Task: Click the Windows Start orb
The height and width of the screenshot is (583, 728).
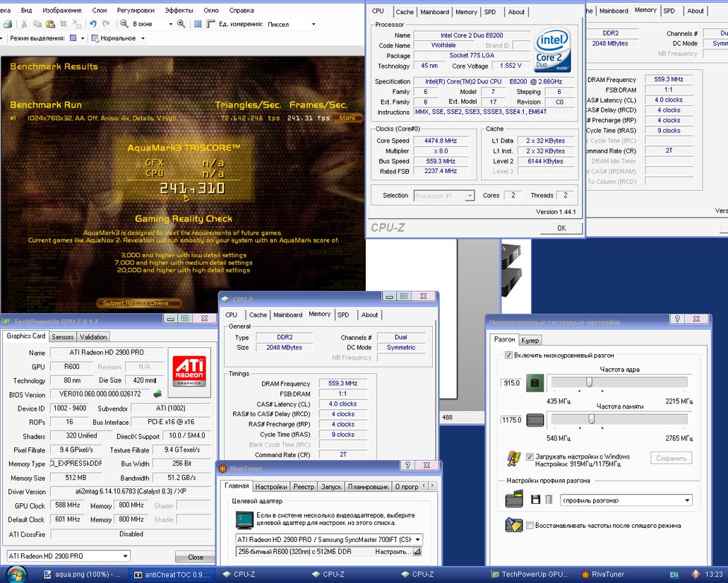Action: click(x=16, y=575)
